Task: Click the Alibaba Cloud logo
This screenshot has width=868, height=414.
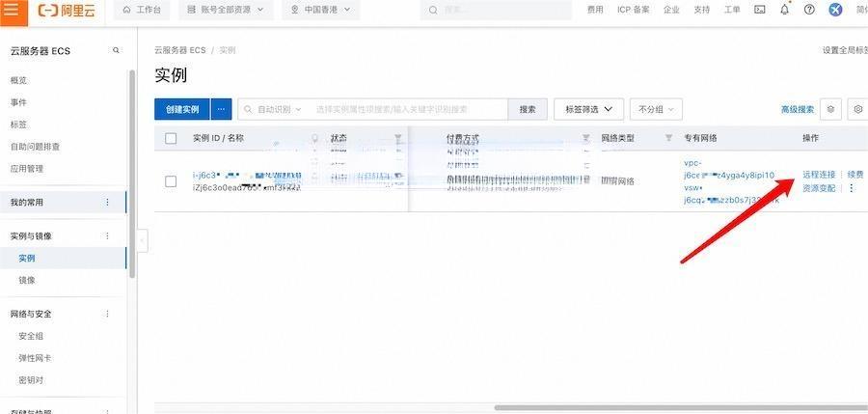Action: 67,11
